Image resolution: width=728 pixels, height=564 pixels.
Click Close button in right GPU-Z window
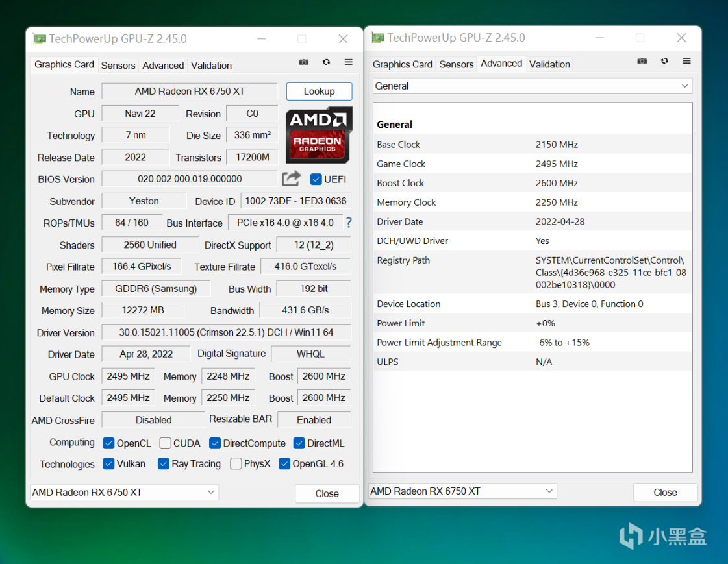[x=665, y=493]
